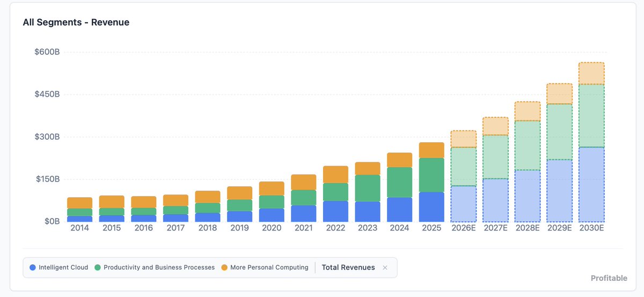Select the 2027E estimated revenue bar
644x297 pixels.
[x=496, y=170]
